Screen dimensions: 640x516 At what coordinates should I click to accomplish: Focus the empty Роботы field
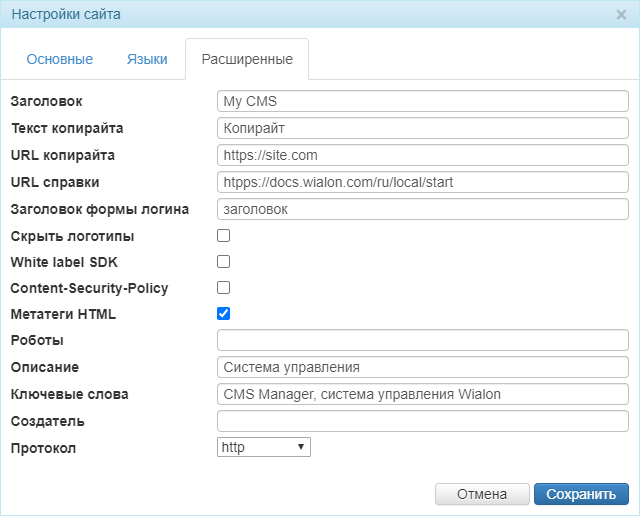422,340
